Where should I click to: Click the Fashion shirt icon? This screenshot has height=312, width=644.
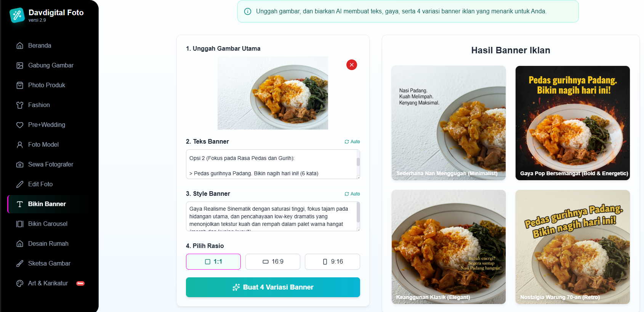20,105
